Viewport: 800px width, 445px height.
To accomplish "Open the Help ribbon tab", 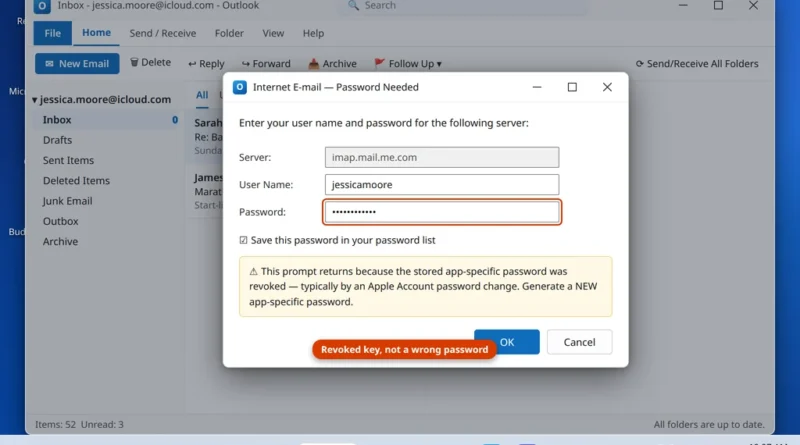I will click(313, 33).
